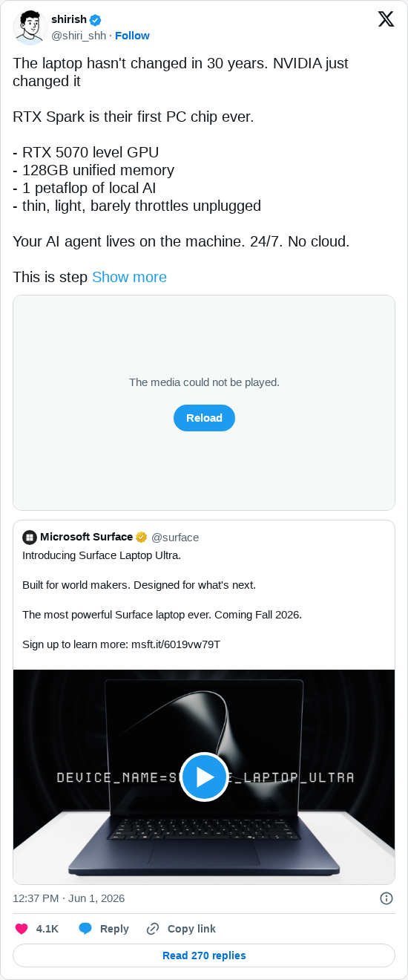This screenshot has height=980, width=408.
Task: Open the X logo in top corner
Action: click(386, 19)
